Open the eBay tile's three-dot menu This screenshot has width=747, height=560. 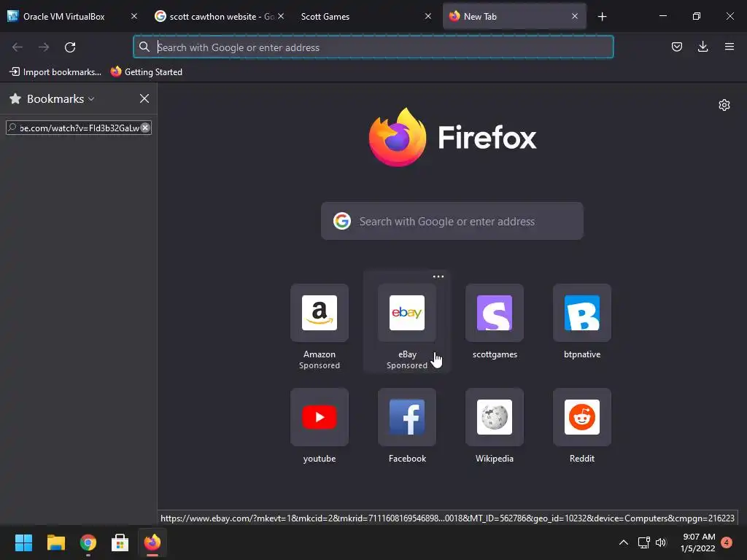438,276
